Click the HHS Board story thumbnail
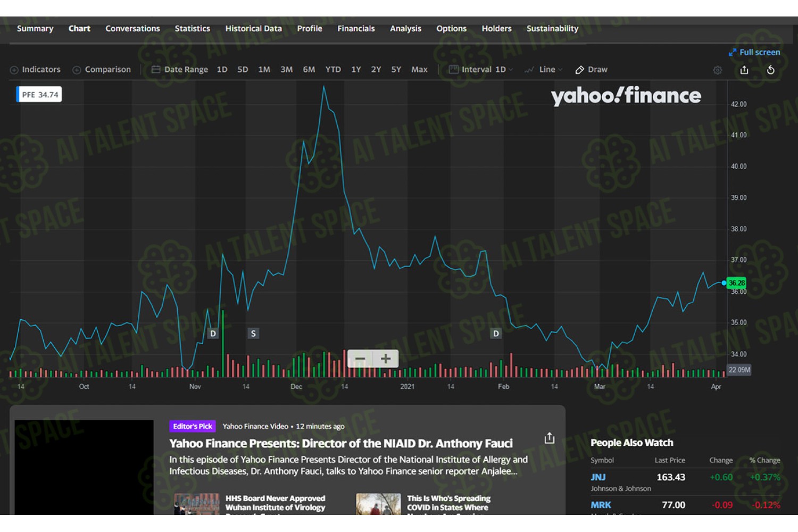The height and width of the screenshot is (532, 798). (x=197, y=504)
